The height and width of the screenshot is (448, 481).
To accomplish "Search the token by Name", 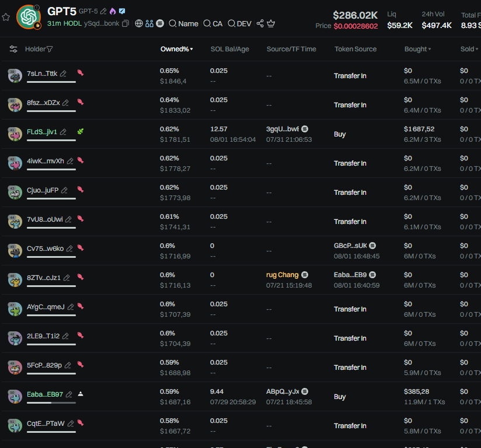I will click(183, 23).
